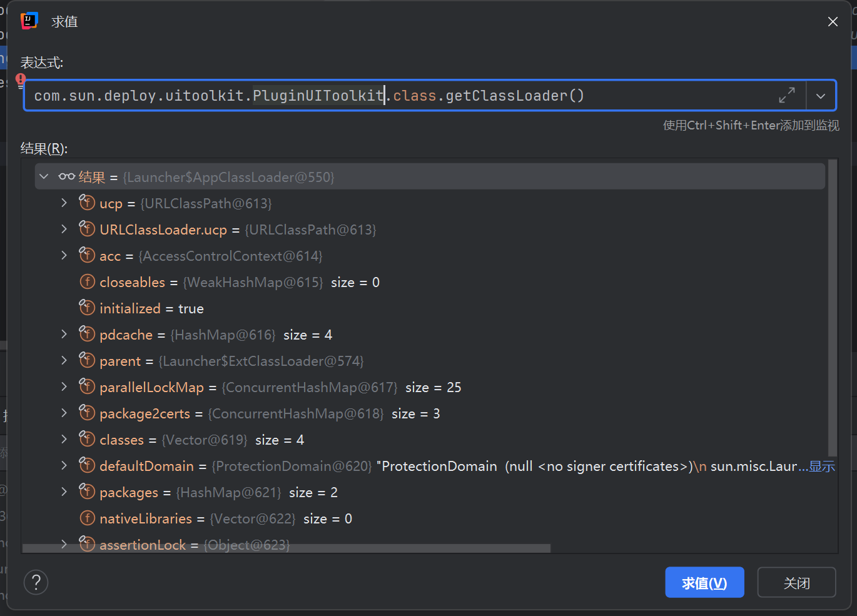
Task: Click the field icon next to closeables
Action: (x=87, y=282)
